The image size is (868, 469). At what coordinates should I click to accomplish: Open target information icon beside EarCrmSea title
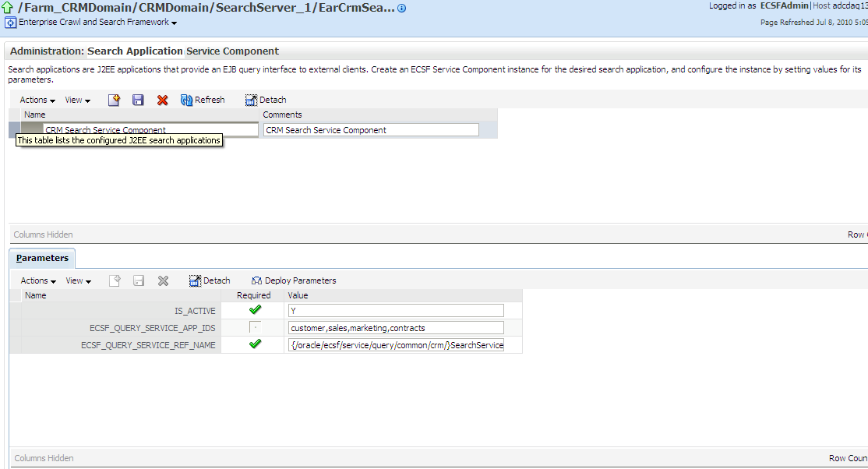tap(402, 9)
